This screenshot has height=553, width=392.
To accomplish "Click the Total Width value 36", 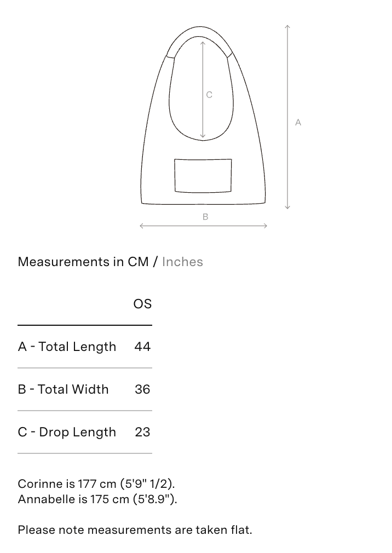I will (142, 389).
